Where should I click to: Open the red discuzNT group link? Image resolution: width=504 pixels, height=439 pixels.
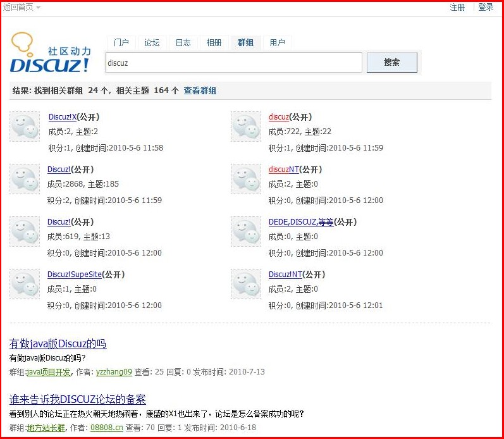pos(284,170)
